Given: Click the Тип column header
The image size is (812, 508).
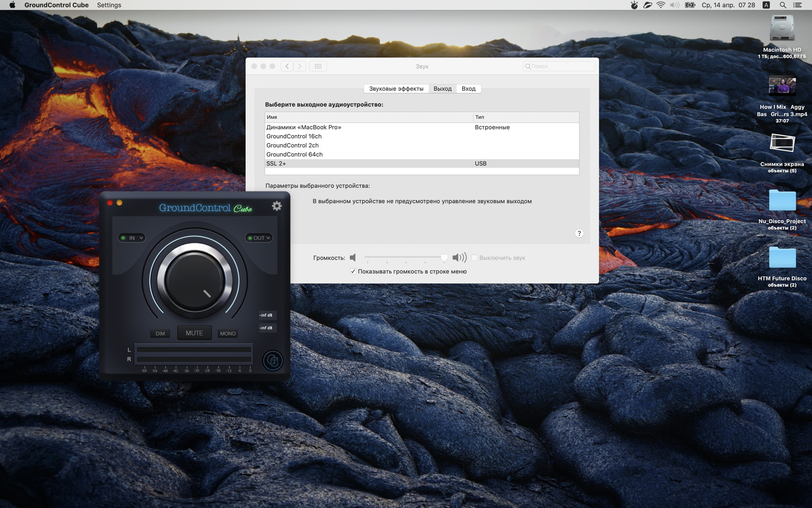Looking at the screenshot, I should click(x=526, y=117).
